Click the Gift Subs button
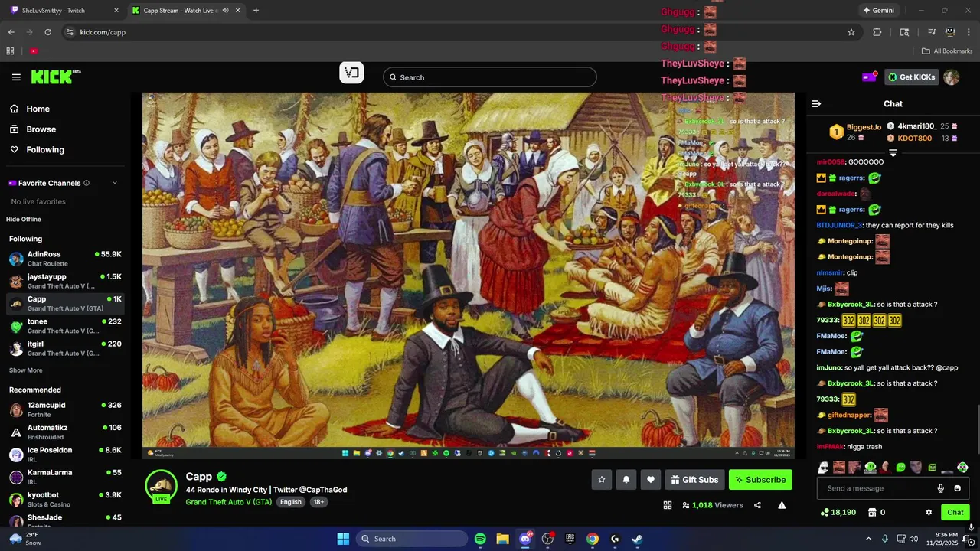 694,480
